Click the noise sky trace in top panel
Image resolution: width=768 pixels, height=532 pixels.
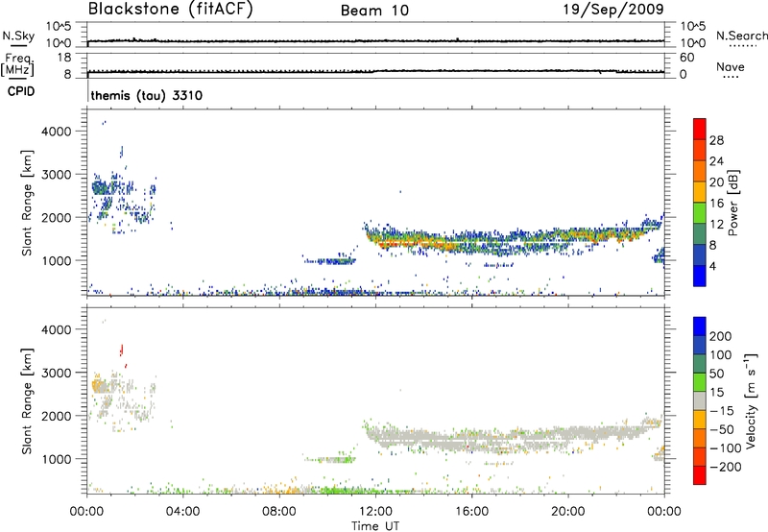coord(375,40)
